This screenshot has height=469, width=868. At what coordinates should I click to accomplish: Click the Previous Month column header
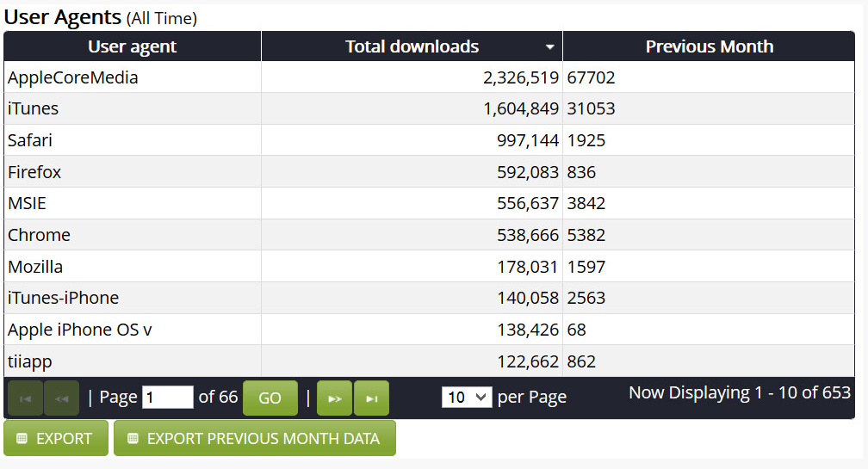[710, 46]
